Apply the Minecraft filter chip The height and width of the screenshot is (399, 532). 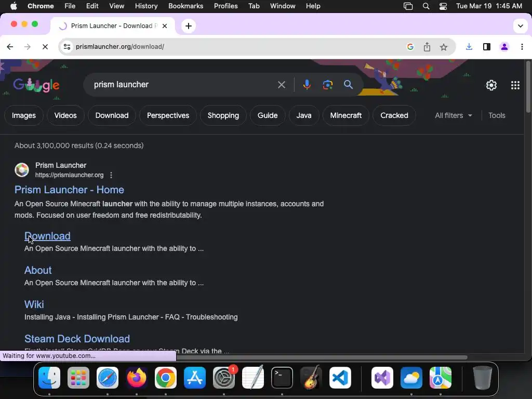pyautogui.click(x=345, y=115)
